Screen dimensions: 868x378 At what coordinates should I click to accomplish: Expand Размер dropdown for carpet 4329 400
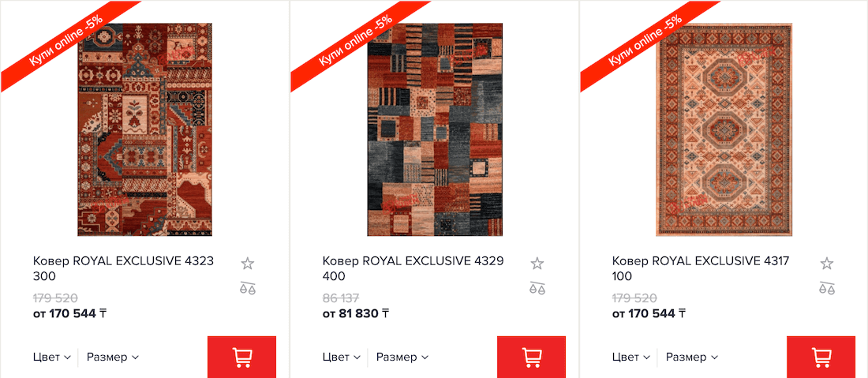coord(402,357)
